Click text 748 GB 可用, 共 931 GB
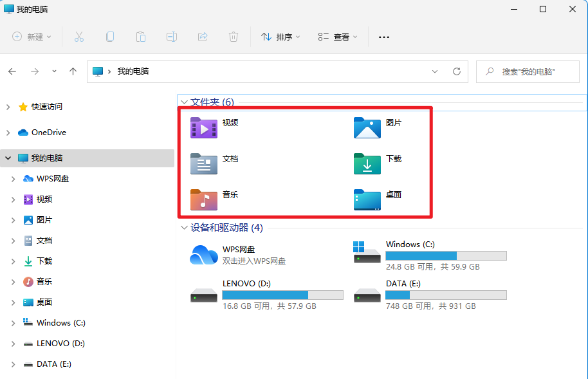Viewport: 588px width, 379px height. point(431,306)
